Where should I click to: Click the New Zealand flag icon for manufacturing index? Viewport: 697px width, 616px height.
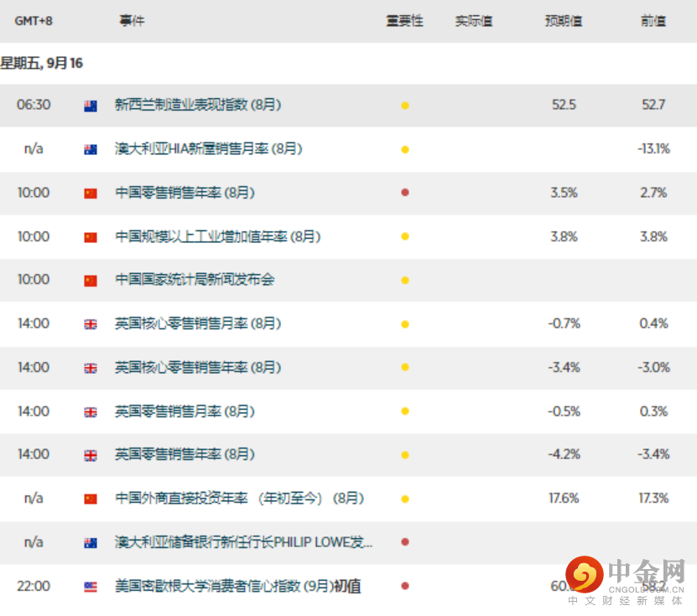(91, 106)
